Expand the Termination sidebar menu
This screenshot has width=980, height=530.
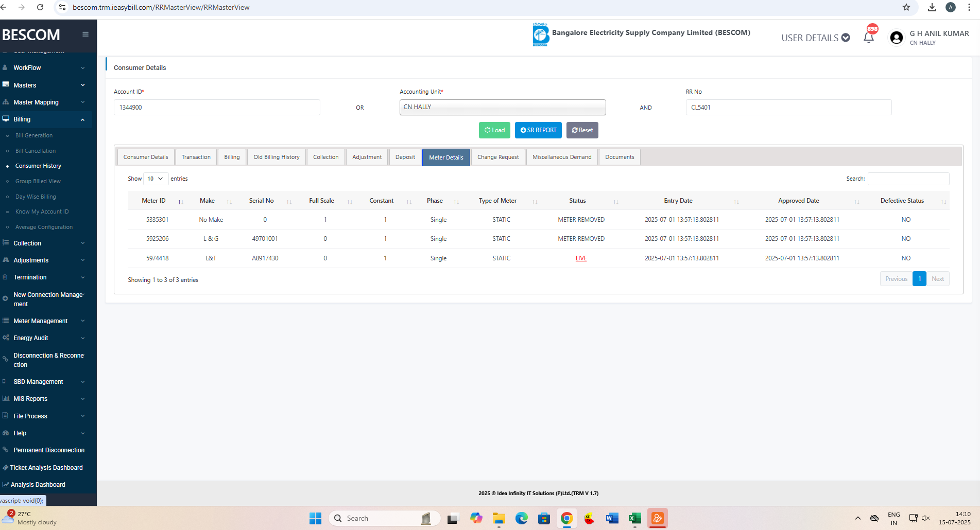(x=46, y=277)
